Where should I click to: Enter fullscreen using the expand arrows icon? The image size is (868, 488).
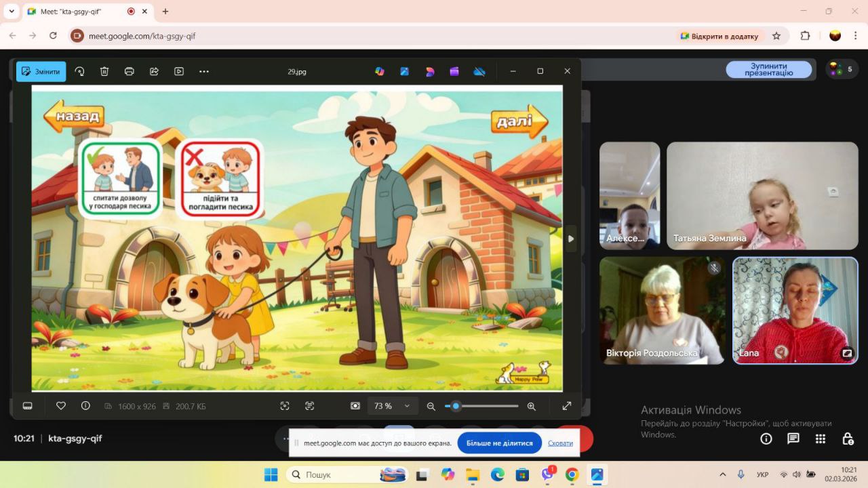[x=567, y=406]
